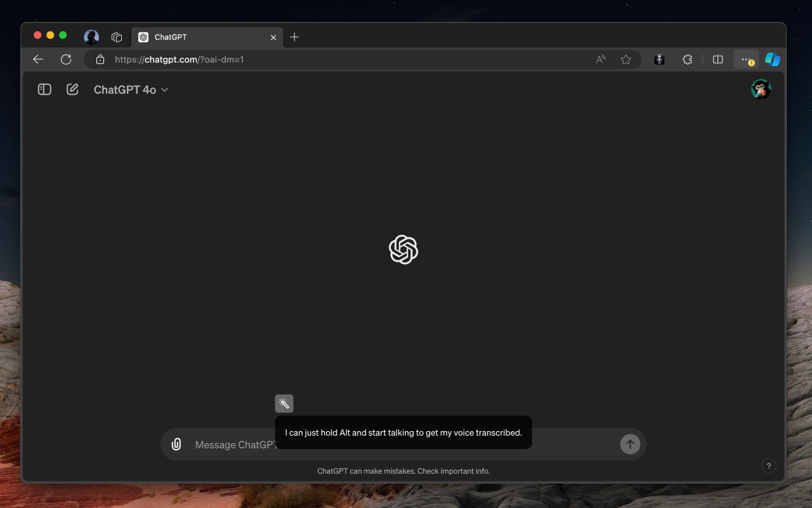Reload the ChatGPT page

(x=66, y=59)
